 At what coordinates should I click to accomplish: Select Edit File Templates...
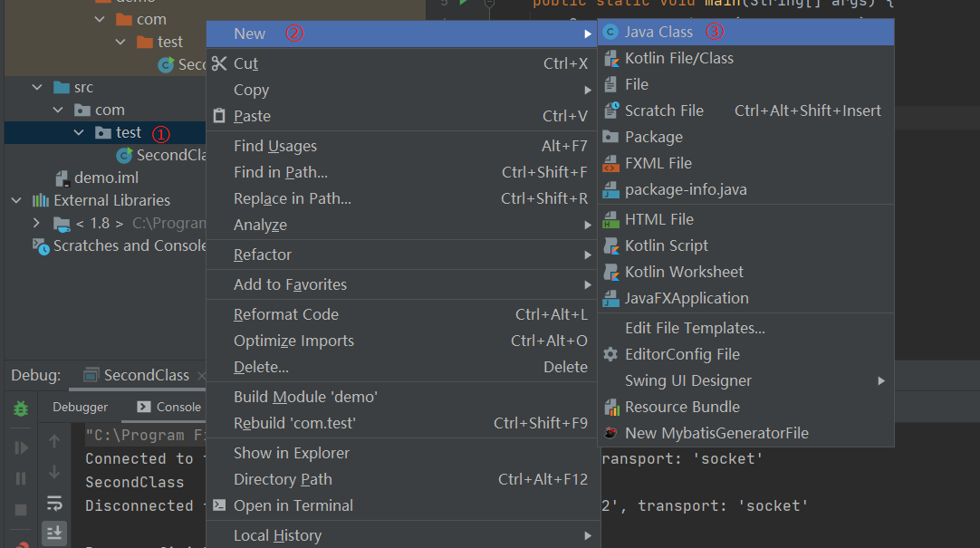tap(745, 328)
